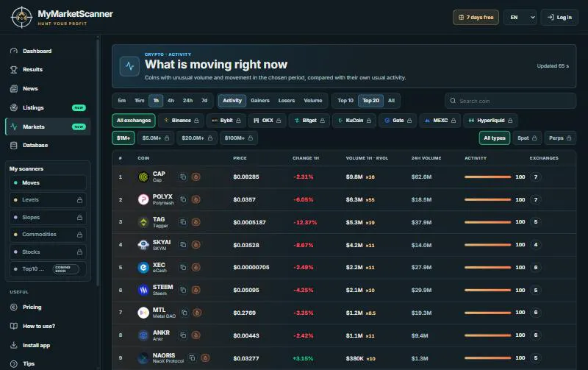Select the 7d time period

pyautogui.click(x=204, y=101)
